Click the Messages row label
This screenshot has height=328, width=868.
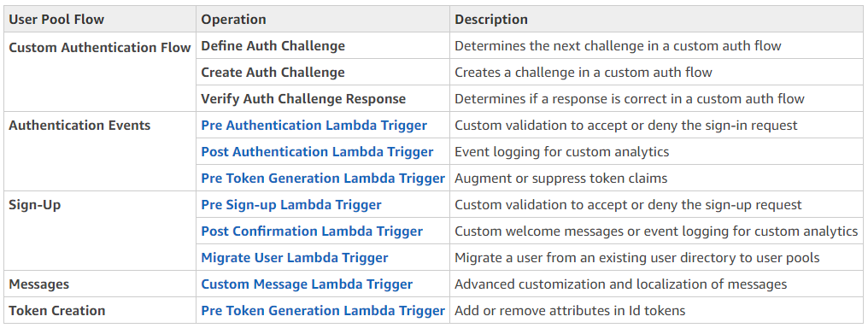click(x=38, y=284)
